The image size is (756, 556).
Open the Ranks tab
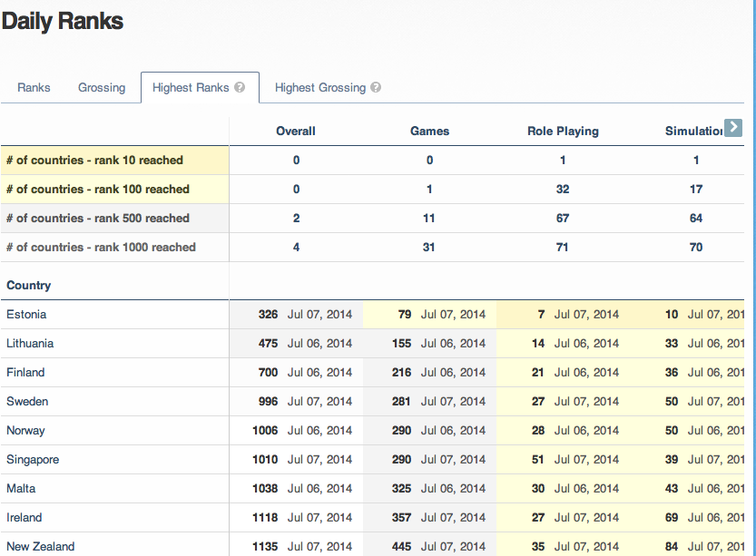coord(34,88)
